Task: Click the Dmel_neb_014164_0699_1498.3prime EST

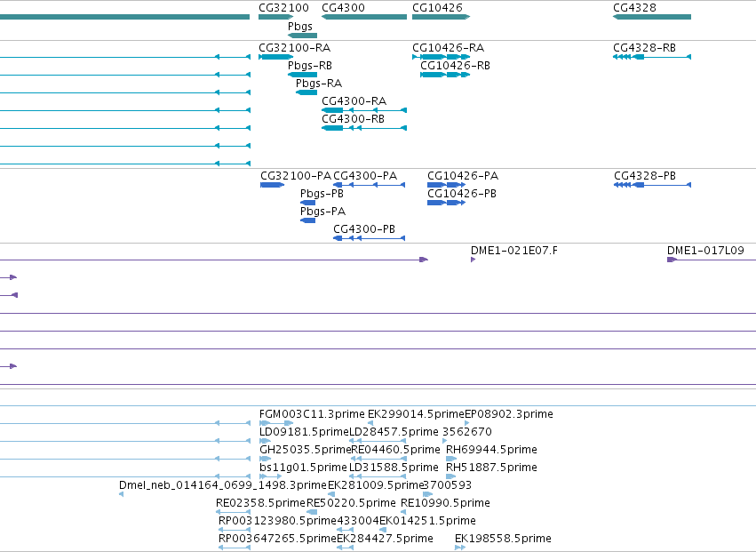Action: pos(121,494)
